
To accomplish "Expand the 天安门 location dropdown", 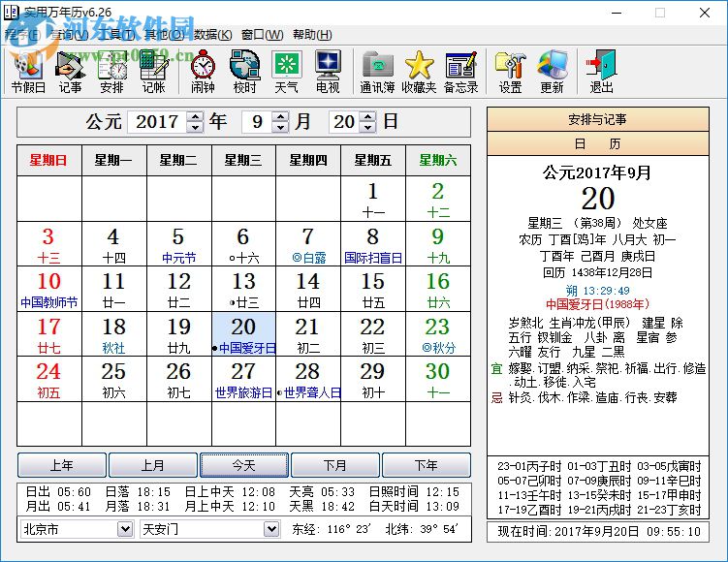I will [x=271, y=529].
